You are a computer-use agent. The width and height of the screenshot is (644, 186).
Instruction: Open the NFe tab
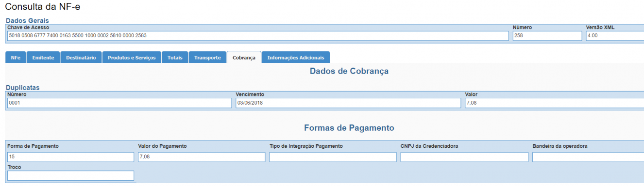(x=16, y=57)
